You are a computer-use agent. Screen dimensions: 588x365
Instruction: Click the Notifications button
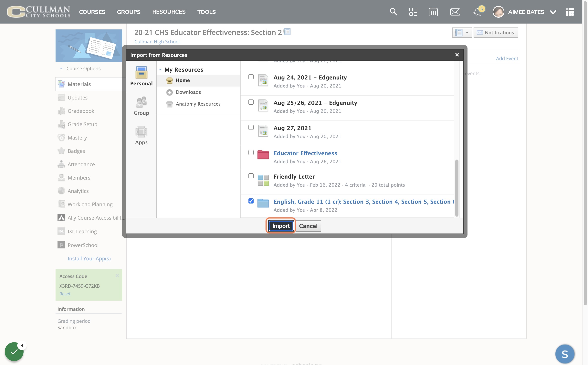point(496,32)
